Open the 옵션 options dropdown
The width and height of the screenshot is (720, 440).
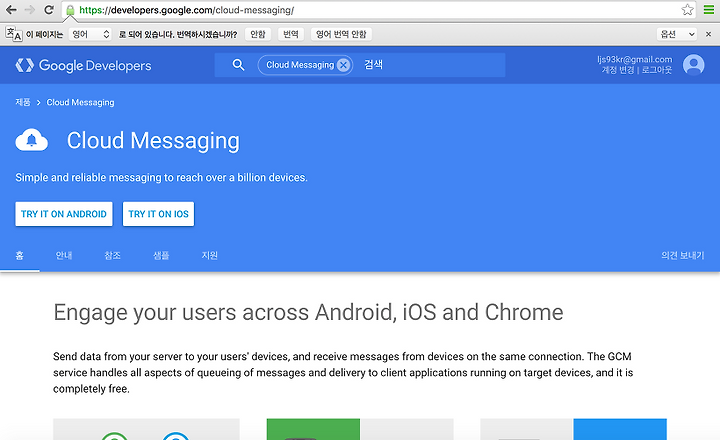677,34
